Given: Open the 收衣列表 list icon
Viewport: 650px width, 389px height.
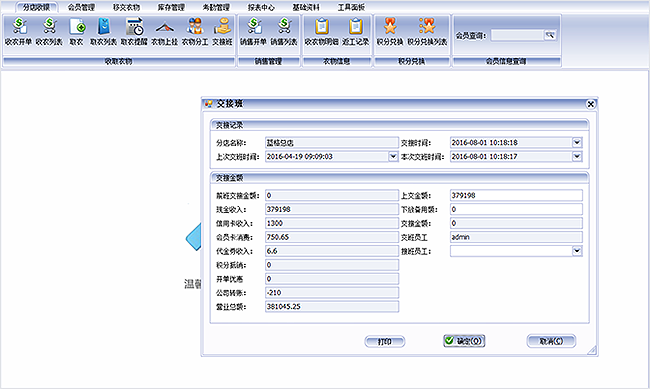Looking at the screenshot, I should click(x=49, y=31).
